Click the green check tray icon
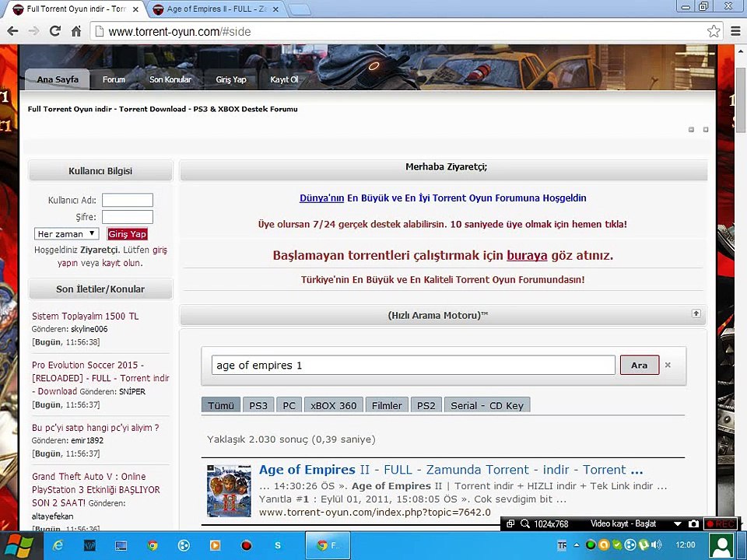 point(617,544)
